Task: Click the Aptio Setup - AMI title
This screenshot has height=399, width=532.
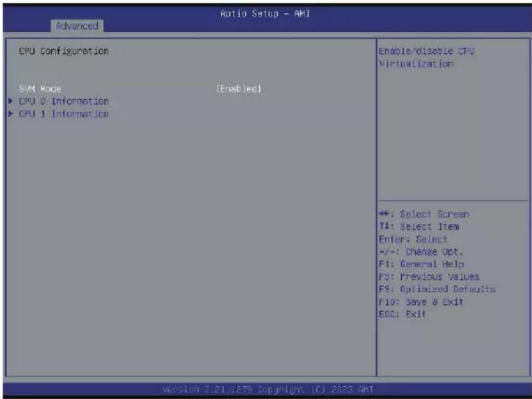Action: click(265, 14)
